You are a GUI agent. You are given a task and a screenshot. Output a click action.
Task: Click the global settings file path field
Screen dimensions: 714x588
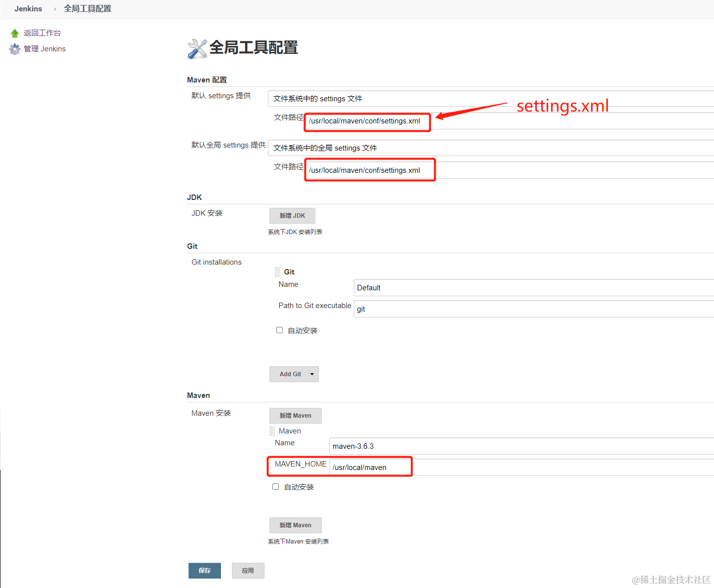click(509, 170)
